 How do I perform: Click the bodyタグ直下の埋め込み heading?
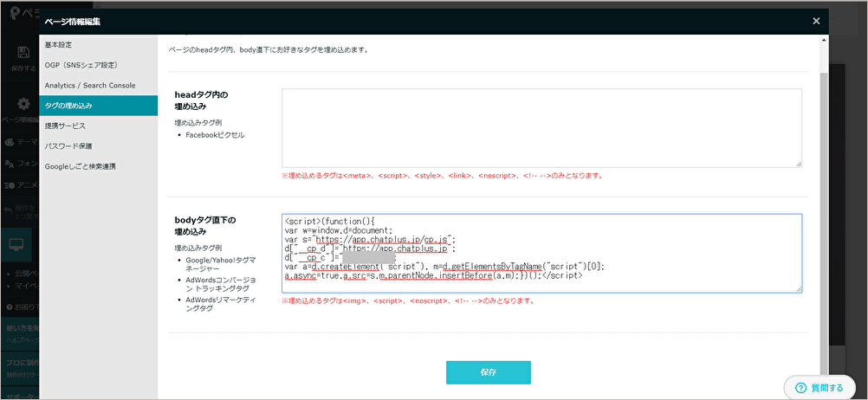tap(204, 226)
